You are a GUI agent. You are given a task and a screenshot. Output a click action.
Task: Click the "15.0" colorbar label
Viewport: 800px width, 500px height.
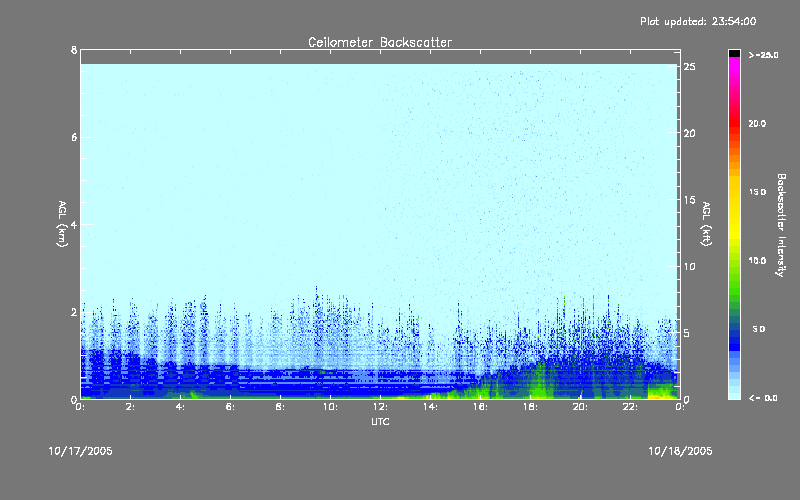(757, 192)
